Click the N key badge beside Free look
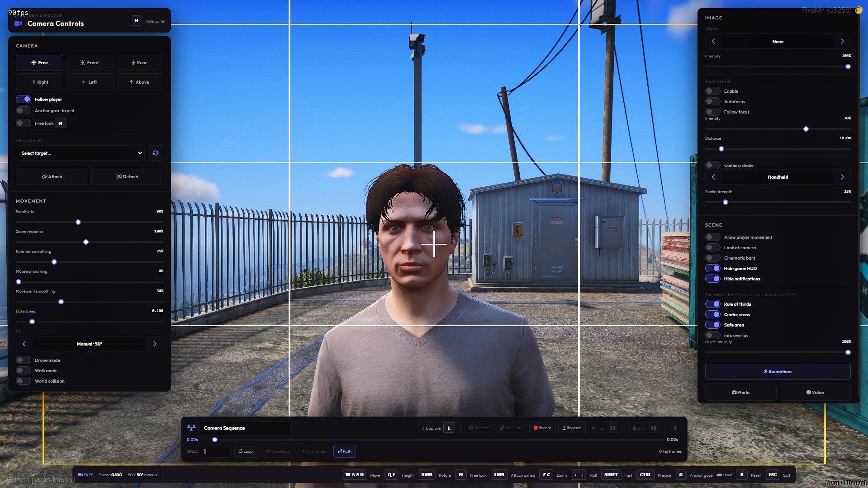The height and width of the screenshot is (488, 868). coord(61,123)
